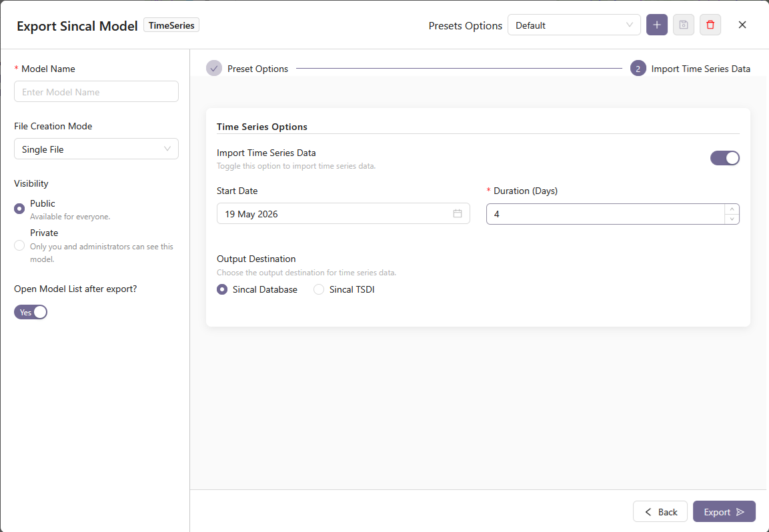
Task: Close the Export Sincal Model dialog
Action: (x=742, y=25)
